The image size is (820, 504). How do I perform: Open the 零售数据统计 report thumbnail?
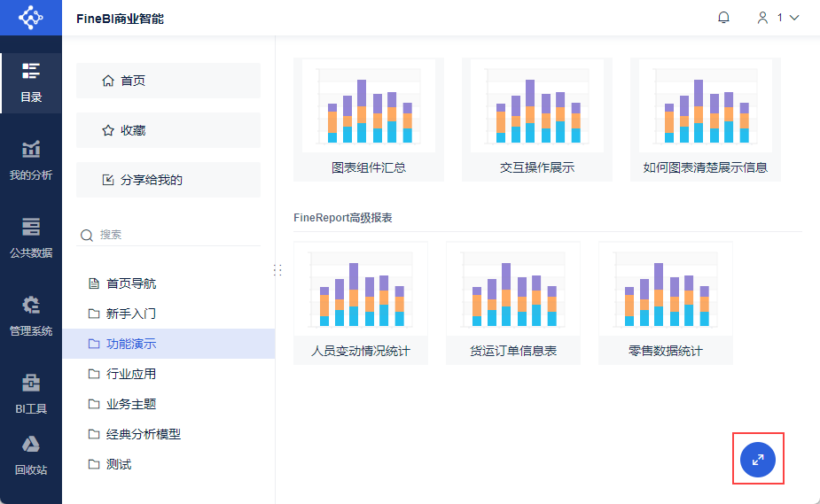(666, 303)
